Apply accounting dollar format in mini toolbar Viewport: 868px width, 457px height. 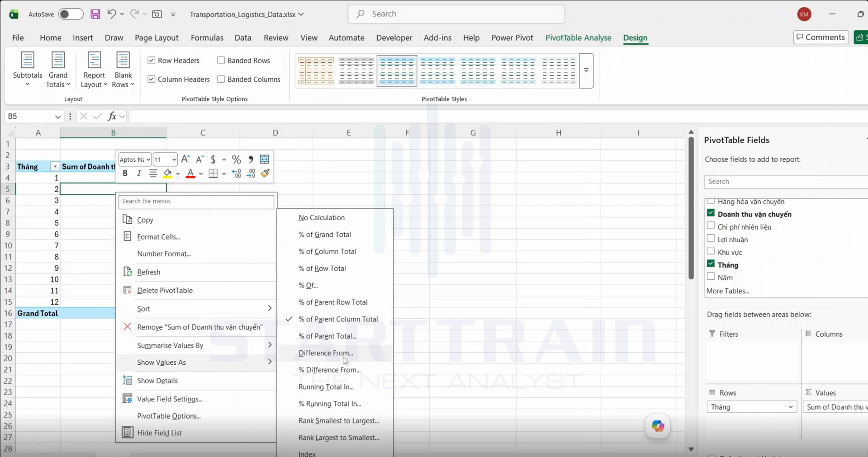(x=213, y=159)
